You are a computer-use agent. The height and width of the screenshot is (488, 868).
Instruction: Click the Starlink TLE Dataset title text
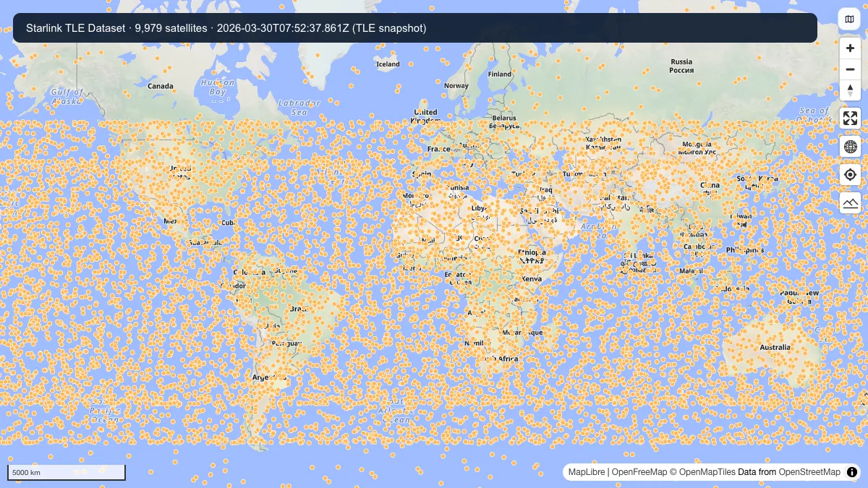pos(76,28)
